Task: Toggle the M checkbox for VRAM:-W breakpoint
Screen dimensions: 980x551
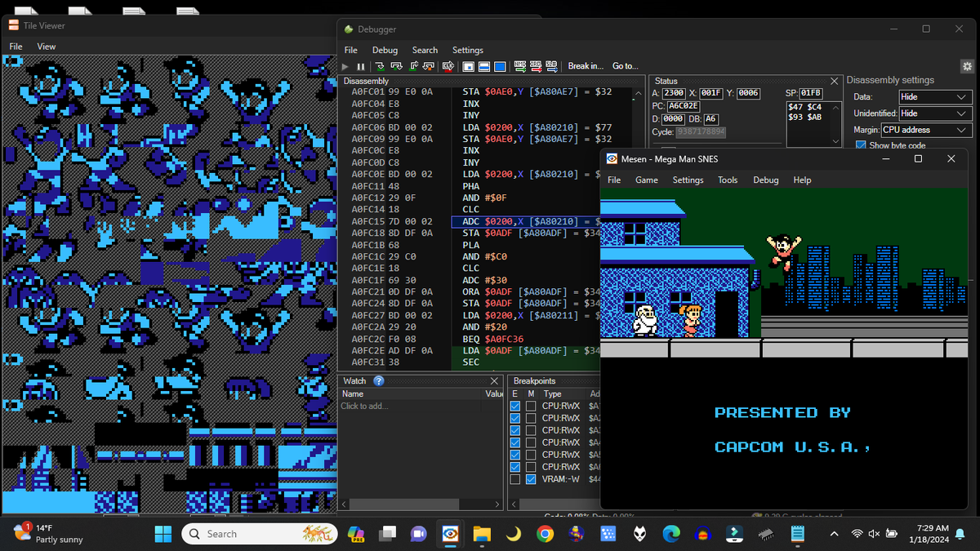Action: (x=531, y=479)
